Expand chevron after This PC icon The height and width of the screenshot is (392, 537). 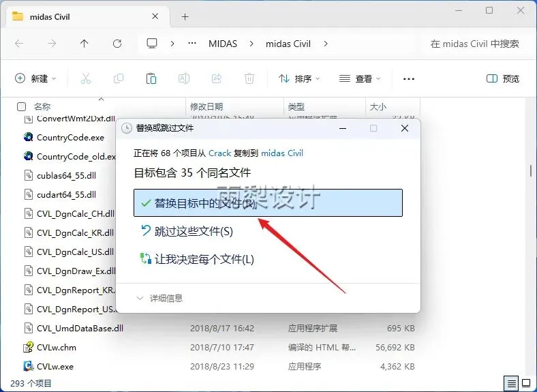[x=172, y=44]
